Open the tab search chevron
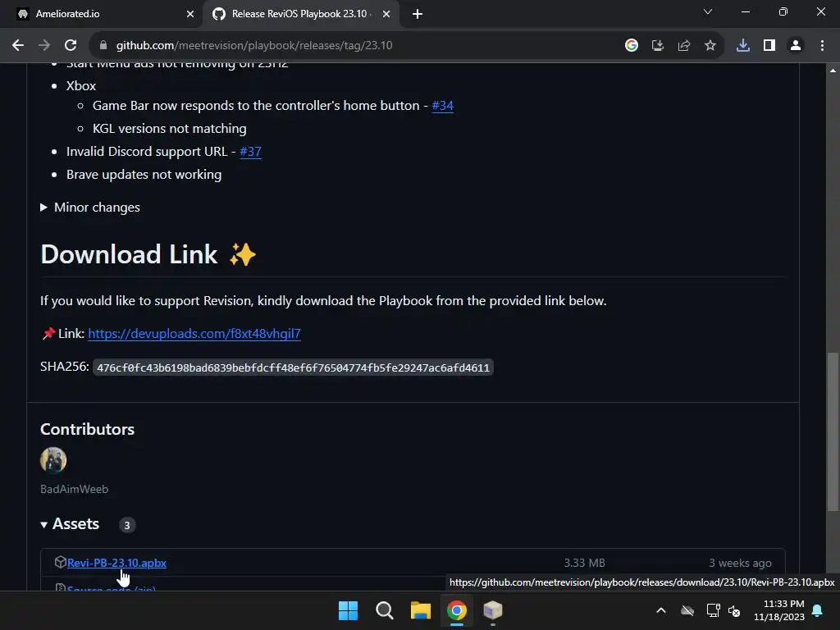This screenshot has height=630, width=840. click(708, 11)
